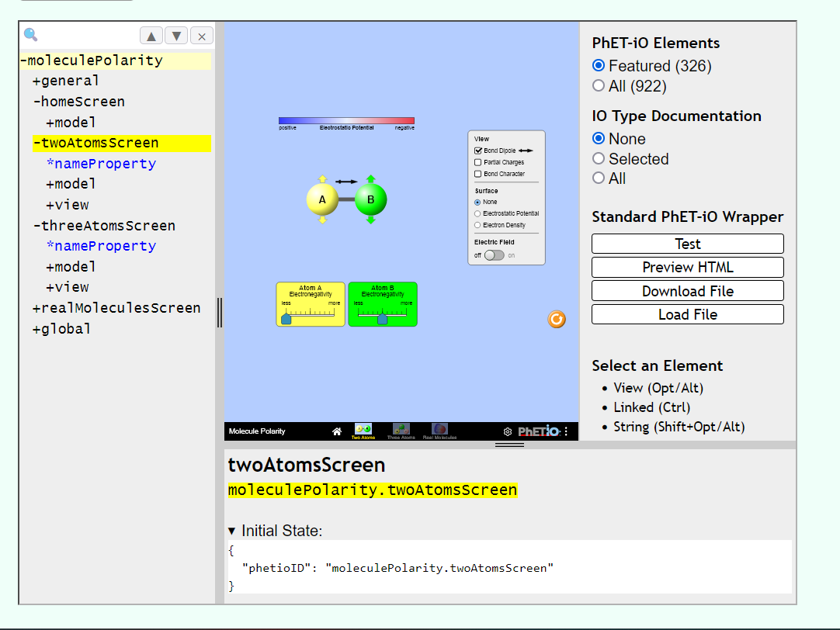
Task: Enable the Partial Charges checkbox
Action: pos(477,162)
